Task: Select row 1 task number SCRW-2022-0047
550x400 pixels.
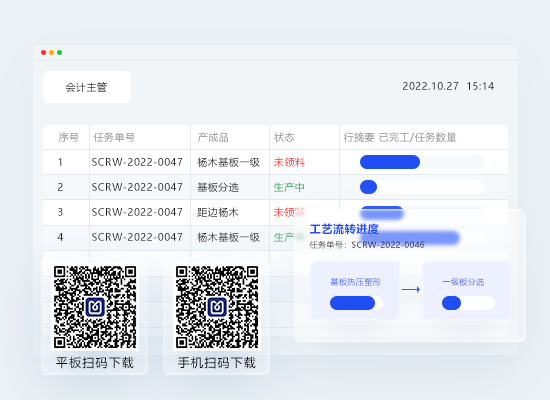Action: coord(137,162)
